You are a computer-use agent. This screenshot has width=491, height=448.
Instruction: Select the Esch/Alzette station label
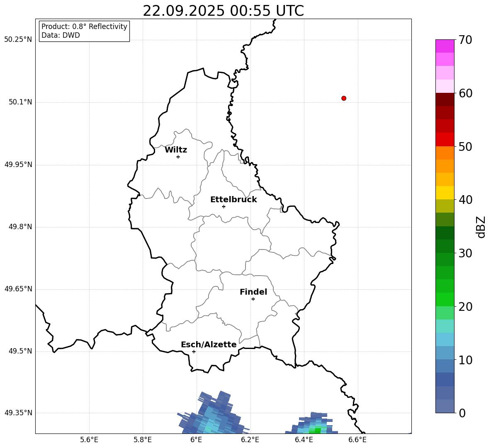[209, 344]
